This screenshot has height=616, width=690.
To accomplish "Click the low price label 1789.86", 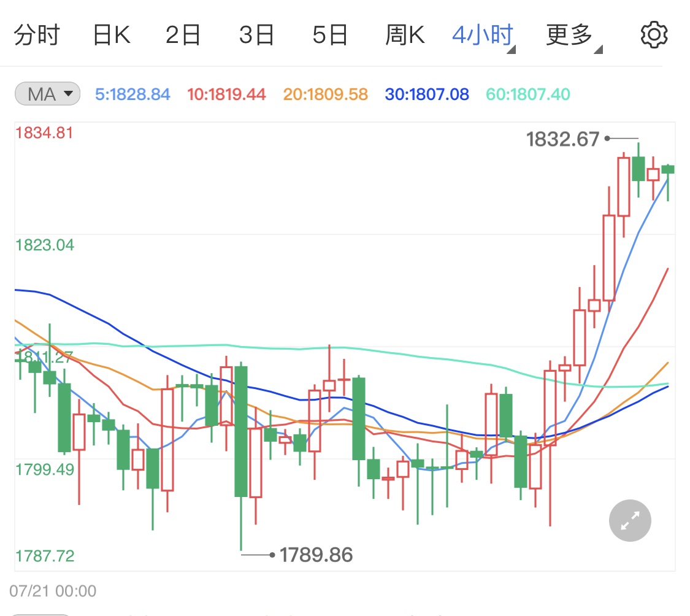I will (x=316, y=555).
